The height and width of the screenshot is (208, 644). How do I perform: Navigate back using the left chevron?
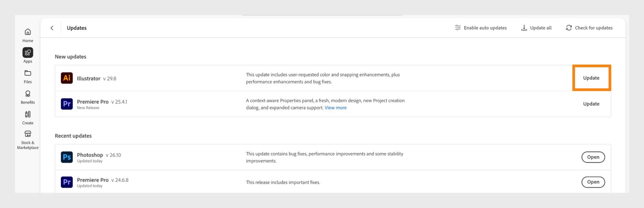pyautogui.click(x=52, y=28)
